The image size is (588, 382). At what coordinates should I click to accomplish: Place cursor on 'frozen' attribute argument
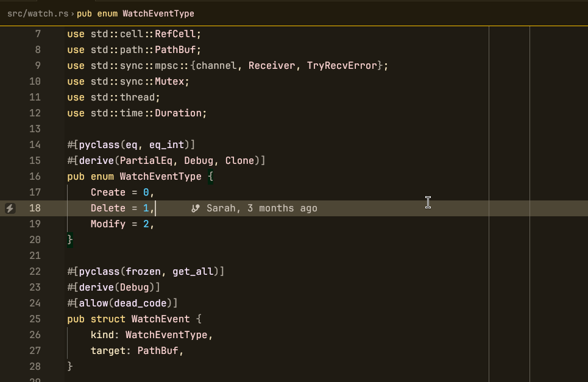143,271
